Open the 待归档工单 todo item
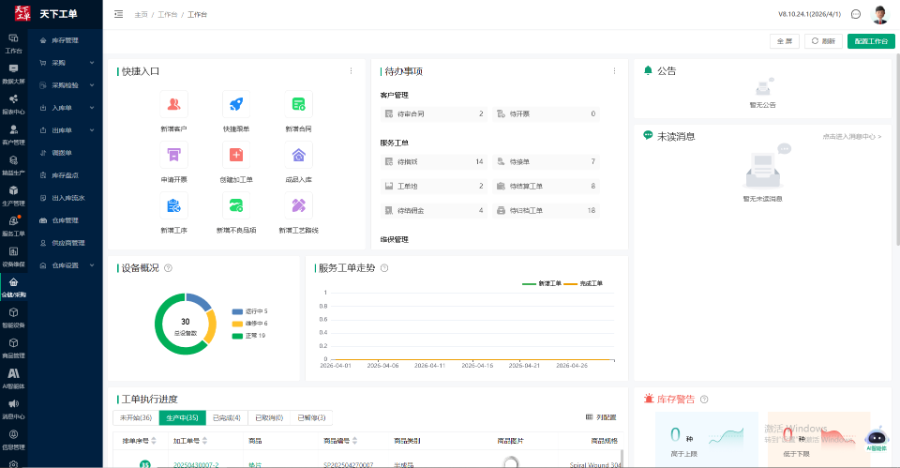This screenshot has width=900, height=468. click(546, 211)
